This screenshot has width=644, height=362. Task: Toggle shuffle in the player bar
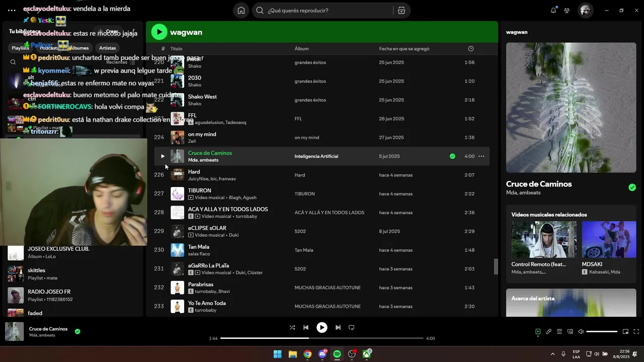[292, 327]
